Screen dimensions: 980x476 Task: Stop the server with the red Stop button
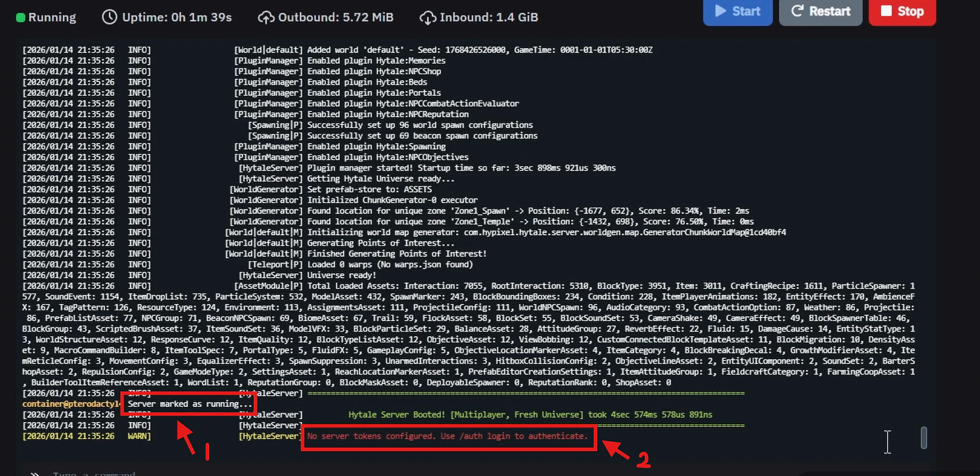click(x=902, y=12)
